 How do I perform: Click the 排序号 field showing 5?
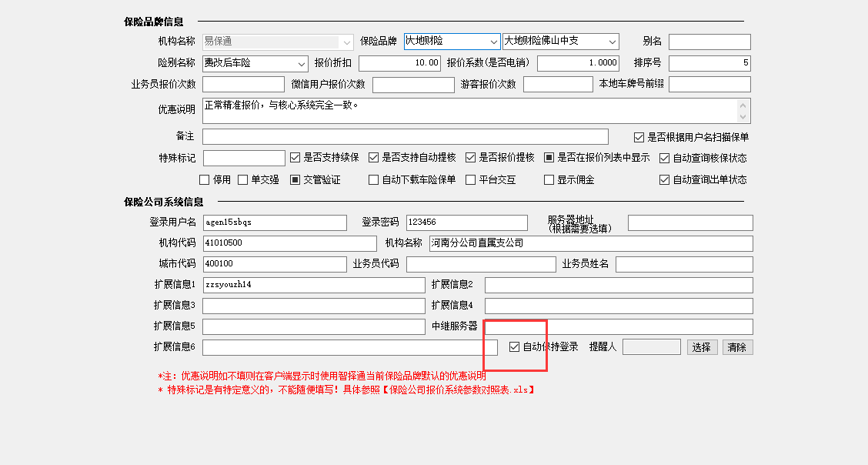pyautogui.click(x=709, y=63)
